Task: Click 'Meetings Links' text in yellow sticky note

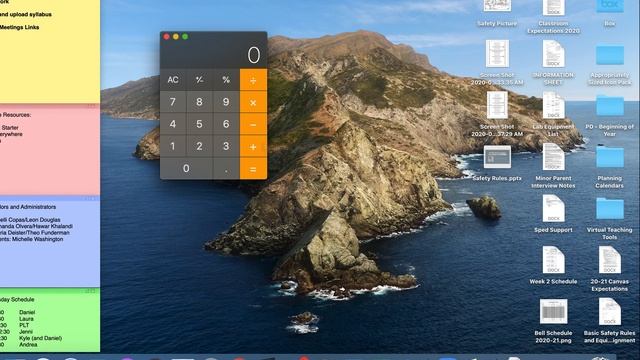Action: [20, 27]
